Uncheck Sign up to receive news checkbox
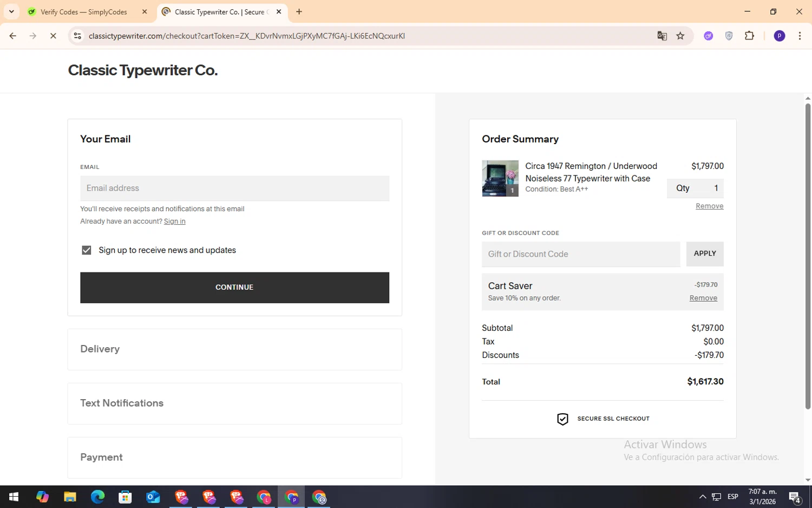Viewport: 812px width, 508px height. (87, 250)
